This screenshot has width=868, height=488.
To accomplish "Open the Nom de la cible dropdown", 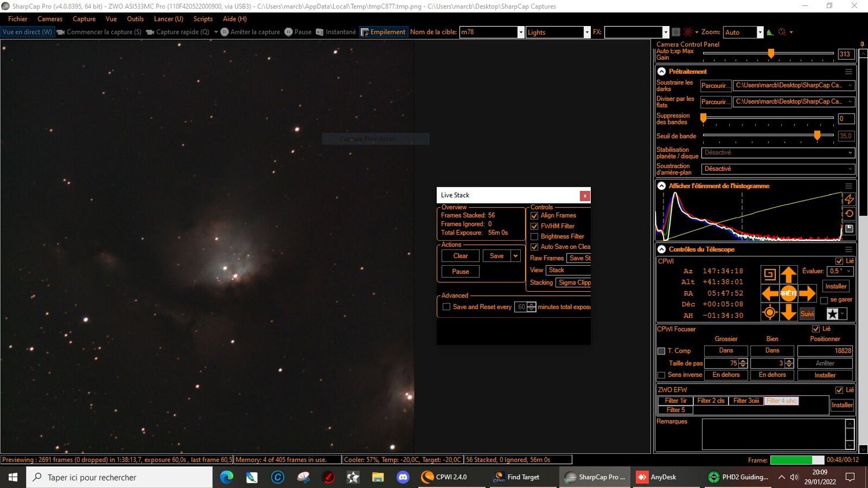I will click(521, 32).
